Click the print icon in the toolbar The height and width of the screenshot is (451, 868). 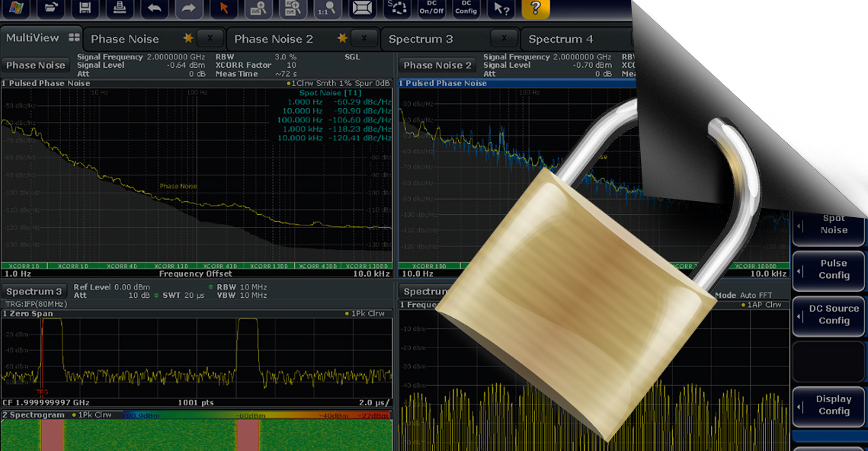[x=120, y=8]
